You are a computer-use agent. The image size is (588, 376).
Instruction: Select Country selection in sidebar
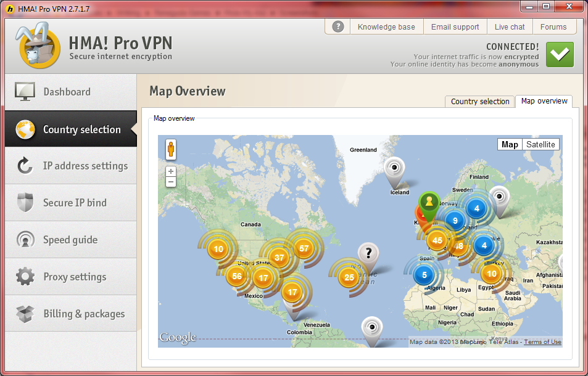coord(71,129)
